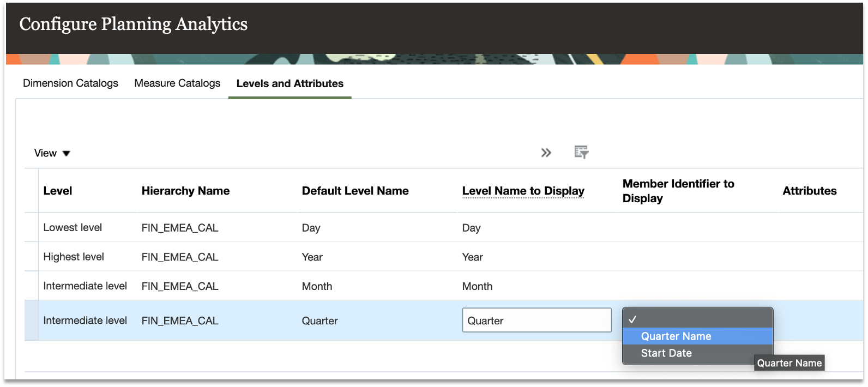Screen dimensions: 868x387
Task: Click the Member Identifier to Display header
Action: coord(678,191)
